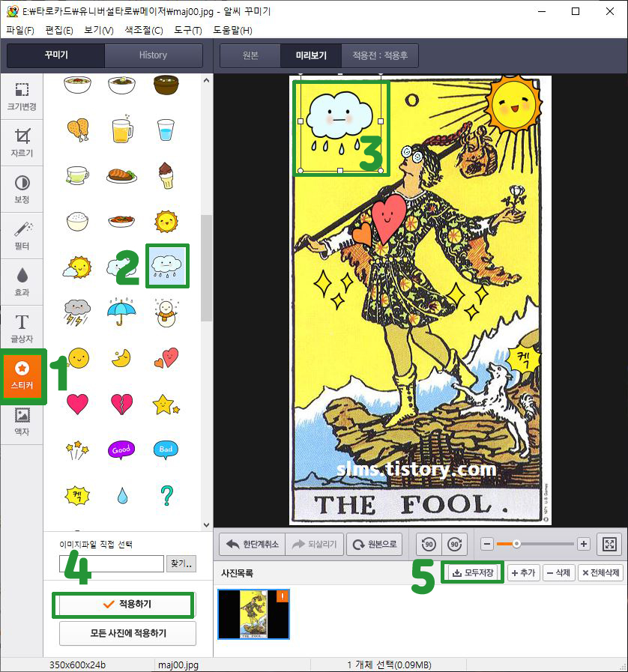628x672 pixels.
Task: Pick the ice cream cone sticker
Action: coord(166,175)
